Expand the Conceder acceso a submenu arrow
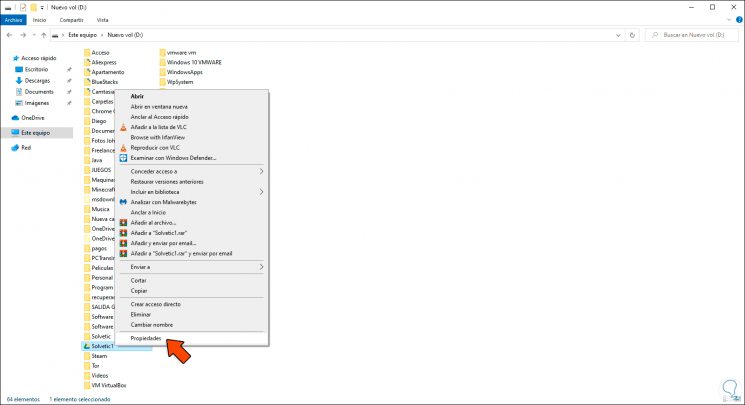The image size is (745, 405). point(261,171)
